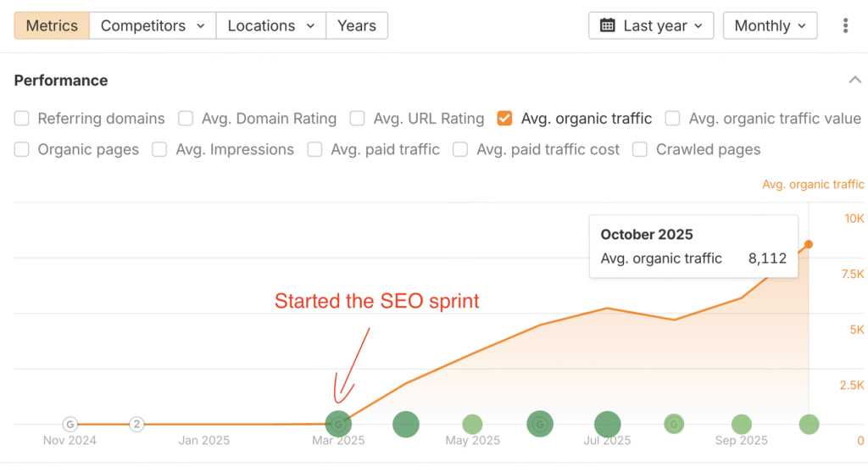868x467 pixels.
Task: Enable the Crawled pages checkbox
Action: [640, 150]
